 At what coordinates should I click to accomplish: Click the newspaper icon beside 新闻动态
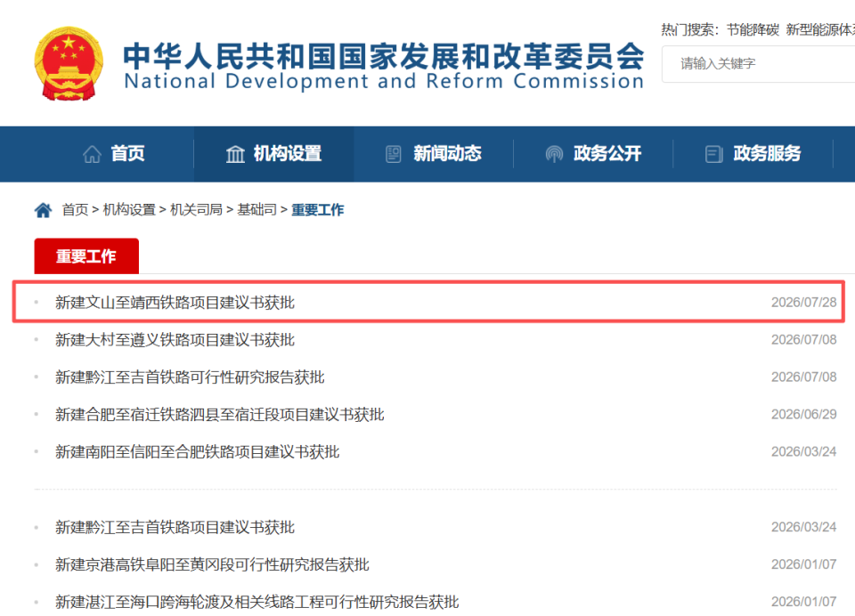point(393,154)
